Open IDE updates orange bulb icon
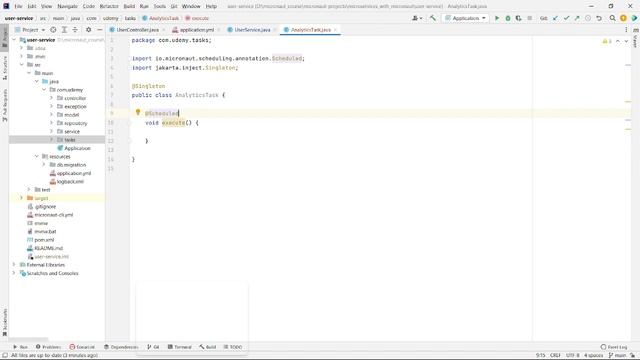This screenshot has height=360, width=640. 623,18
